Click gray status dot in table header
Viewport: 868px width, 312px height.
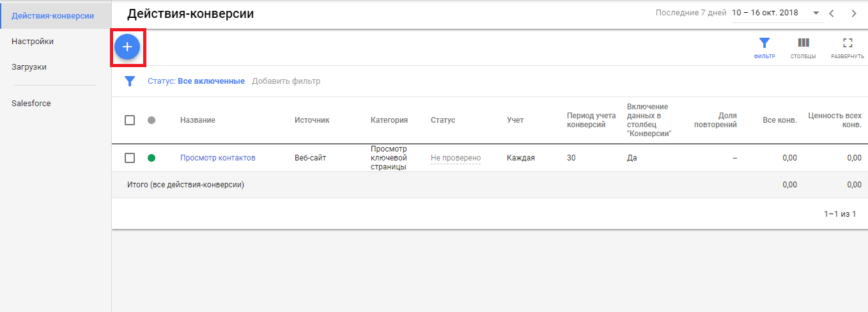151,120
